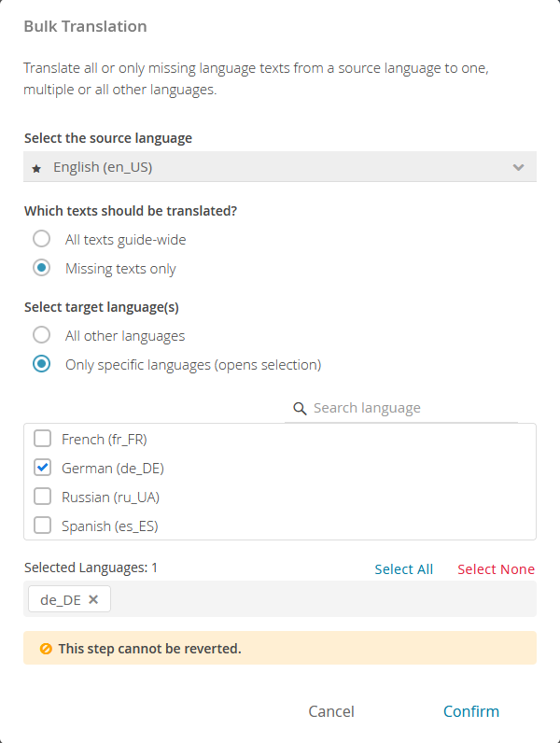
Task: Choose All other languages radio button
Action: coord(42,335)
